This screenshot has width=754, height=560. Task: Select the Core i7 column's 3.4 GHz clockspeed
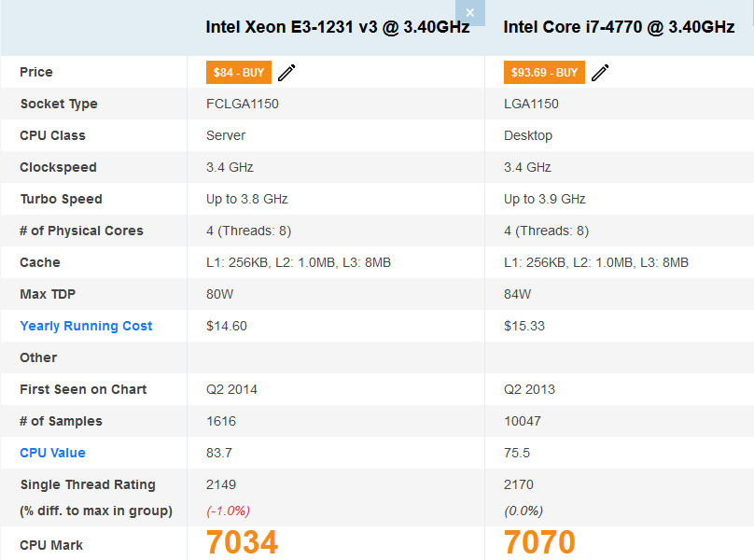tap(527, 167)
